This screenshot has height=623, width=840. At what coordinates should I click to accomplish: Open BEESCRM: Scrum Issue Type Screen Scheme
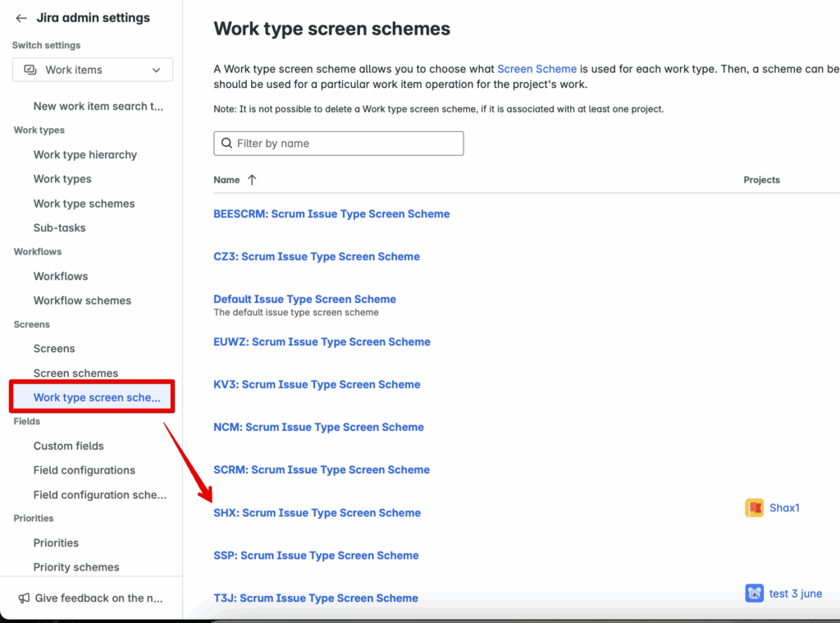coord(331,214)
